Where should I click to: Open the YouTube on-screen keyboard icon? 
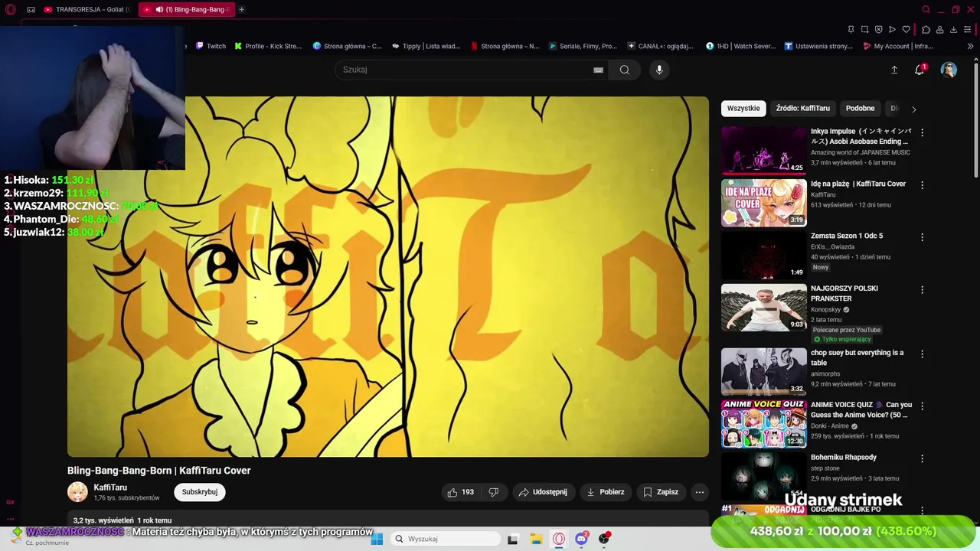(598, 70)
